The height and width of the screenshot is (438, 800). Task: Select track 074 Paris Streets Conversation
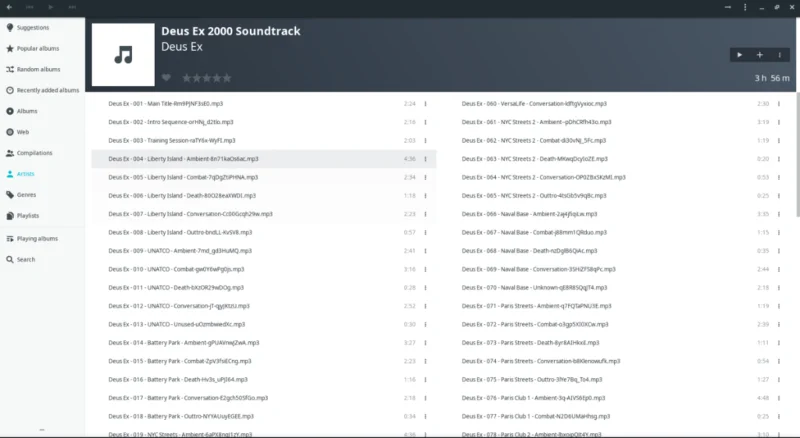coord(617,361)
